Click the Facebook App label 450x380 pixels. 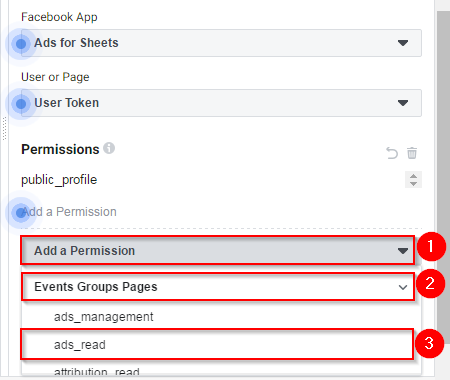[59, 17]
